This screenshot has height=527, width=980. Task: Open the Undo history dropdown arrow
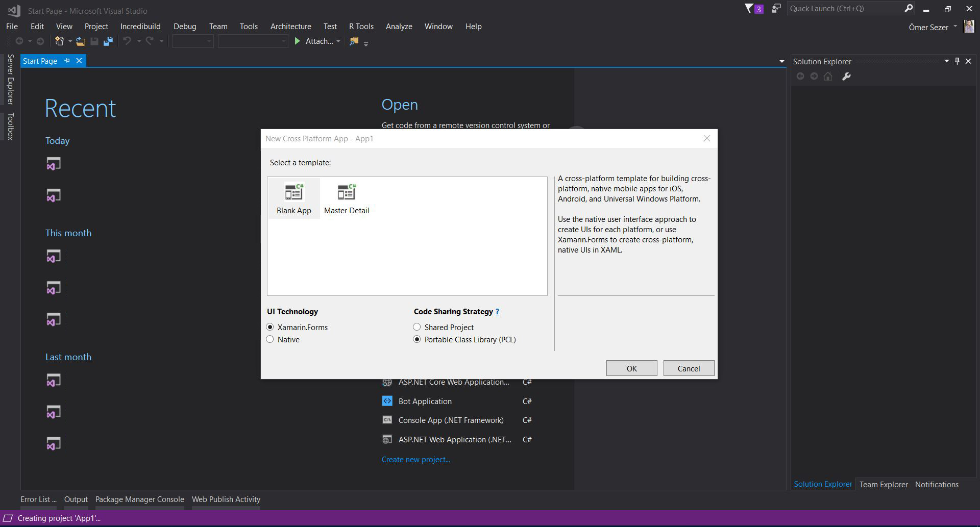click(138, 41)
